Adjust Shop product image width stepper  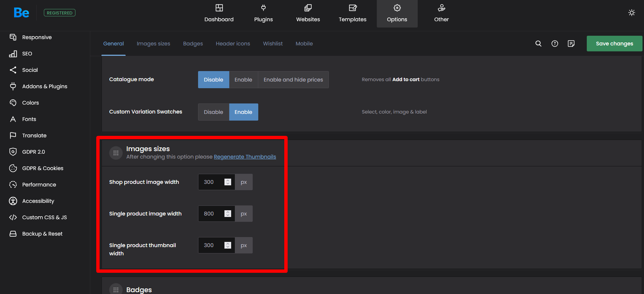pos(228,182)
